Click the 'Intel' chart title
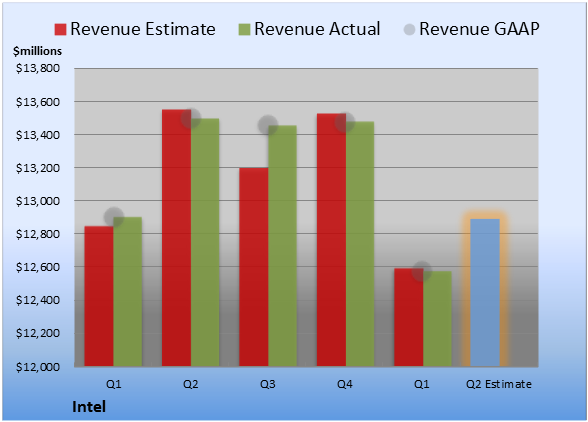Image resolution: width=588 pixels, height=422 pixels. click(x=89, y=407)
